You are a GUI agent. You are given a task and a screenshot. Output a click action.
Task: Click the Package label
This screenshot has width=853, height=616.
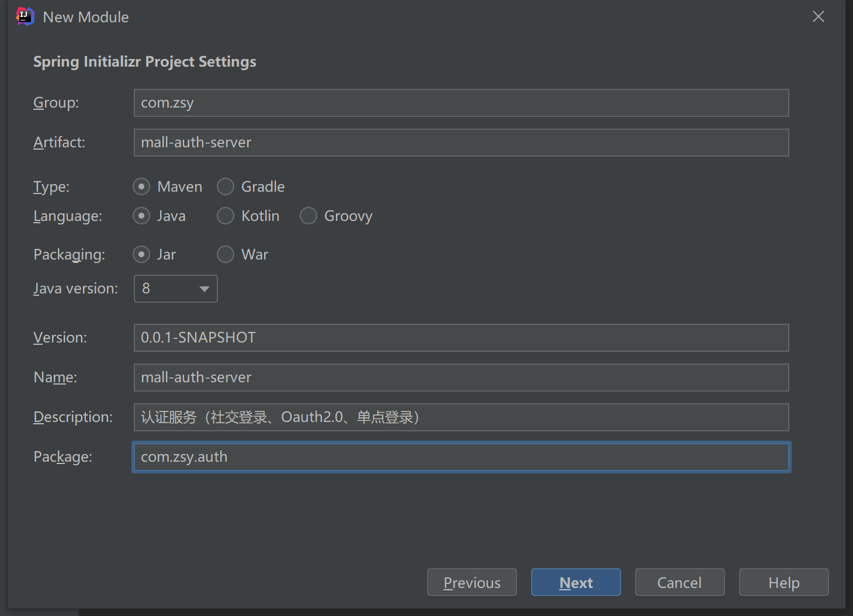63,457
